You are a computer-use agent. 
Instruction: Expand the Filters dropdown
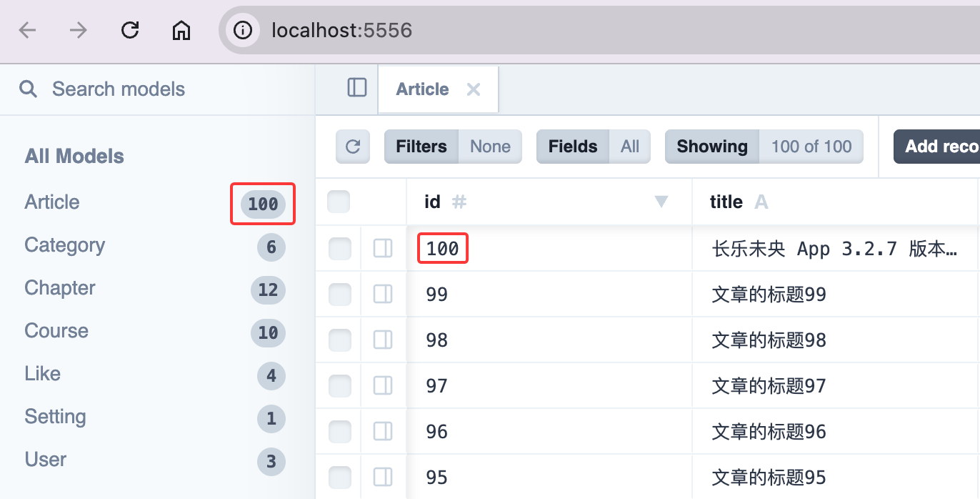[x=453, y=147]
